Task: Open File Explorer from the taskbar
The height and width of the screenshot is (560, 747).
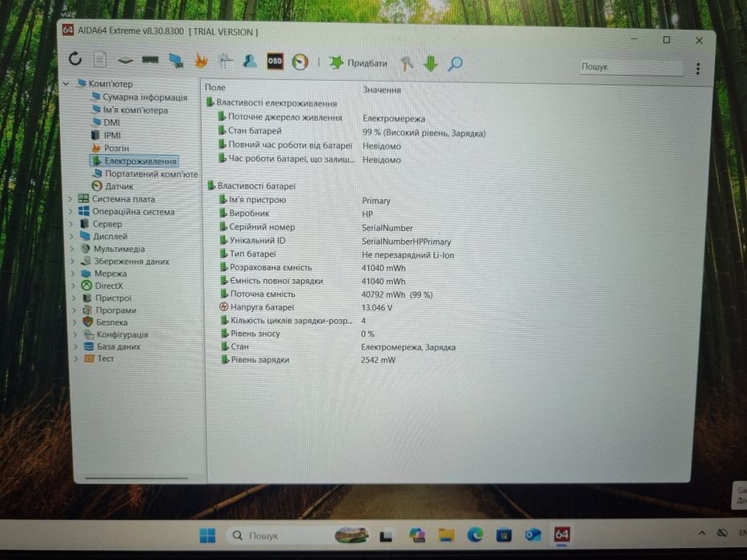Action: point(447,534)
